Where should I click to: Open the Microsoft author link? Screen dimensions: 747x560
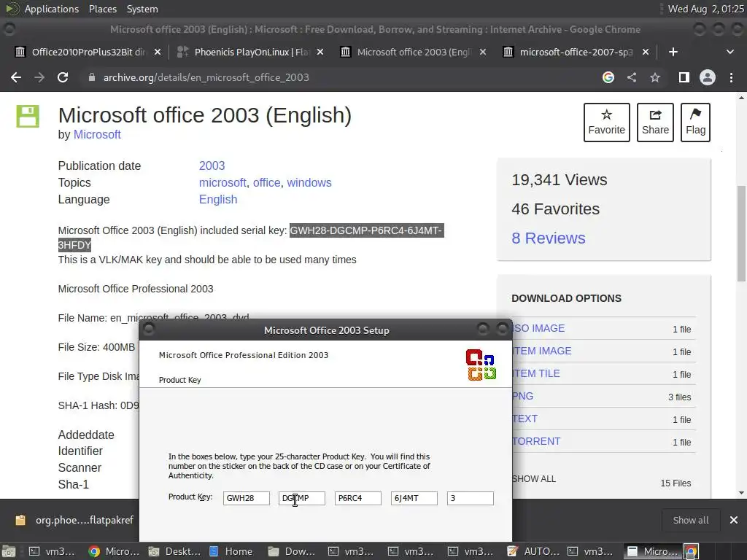click(x=97, y=134)
